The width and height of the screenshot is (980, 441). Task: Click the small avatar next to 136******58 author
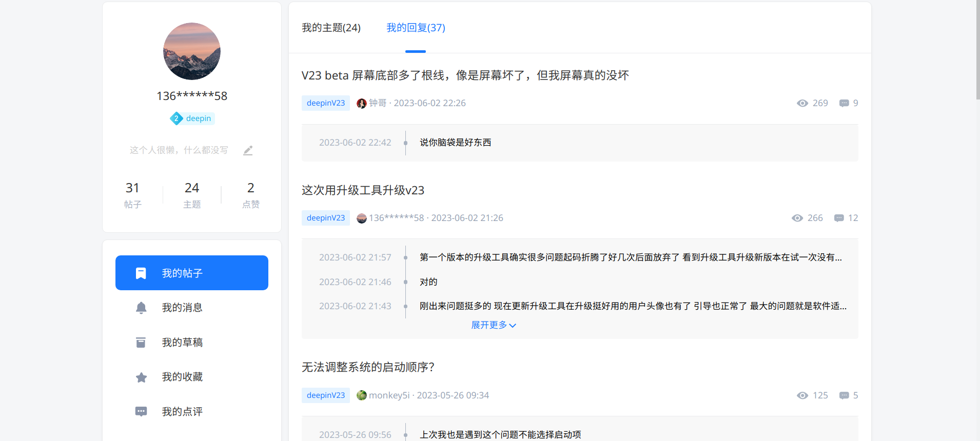[362, 218]
